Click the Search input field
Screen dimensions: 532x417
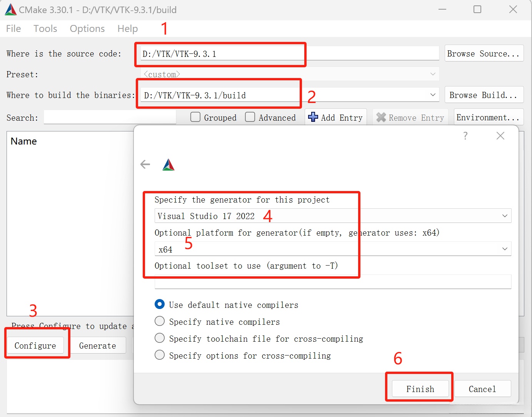pyautogui.click(x=110, y=117)
